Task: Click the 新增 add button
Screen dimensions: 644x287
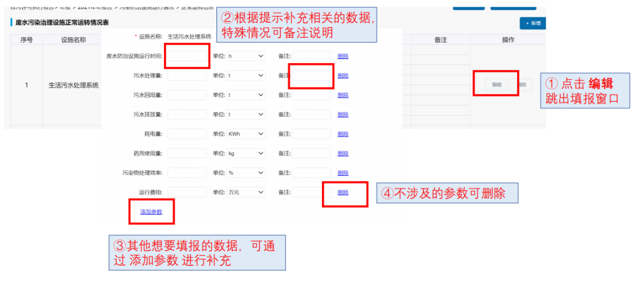Action: [x=532, y=23]
